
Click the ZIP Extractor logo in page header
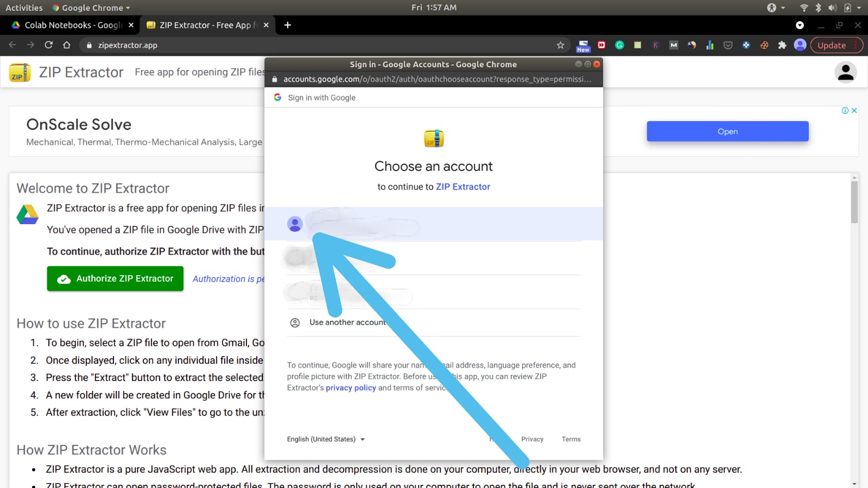(x=20, y=72)
